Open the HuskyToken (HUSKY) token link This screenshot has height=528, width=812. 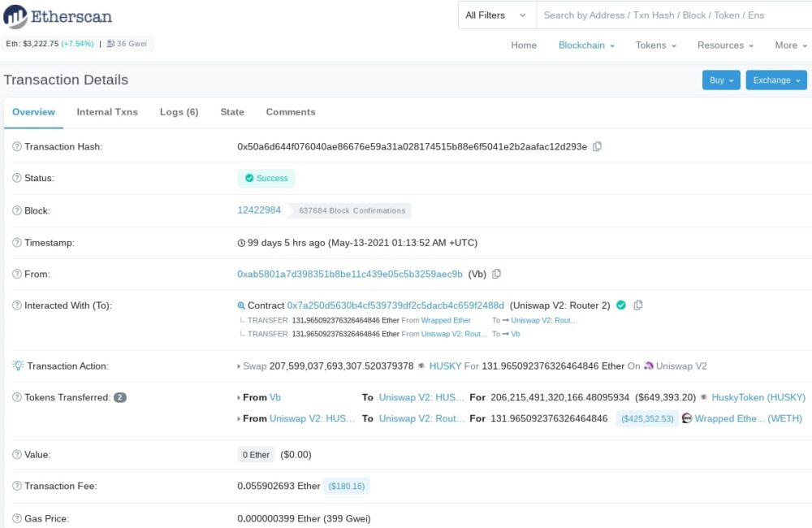[x=758, y=397]
